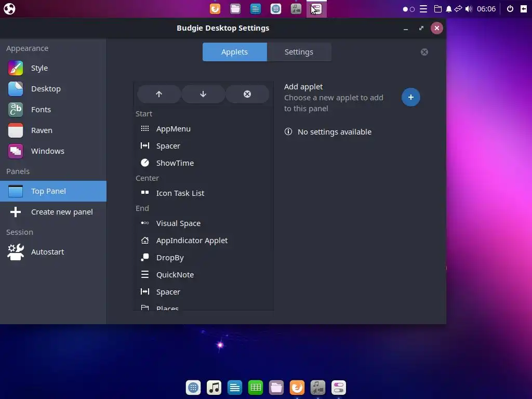
Task: Click workspace switcher dots in top panel
Action: point(408,9)
